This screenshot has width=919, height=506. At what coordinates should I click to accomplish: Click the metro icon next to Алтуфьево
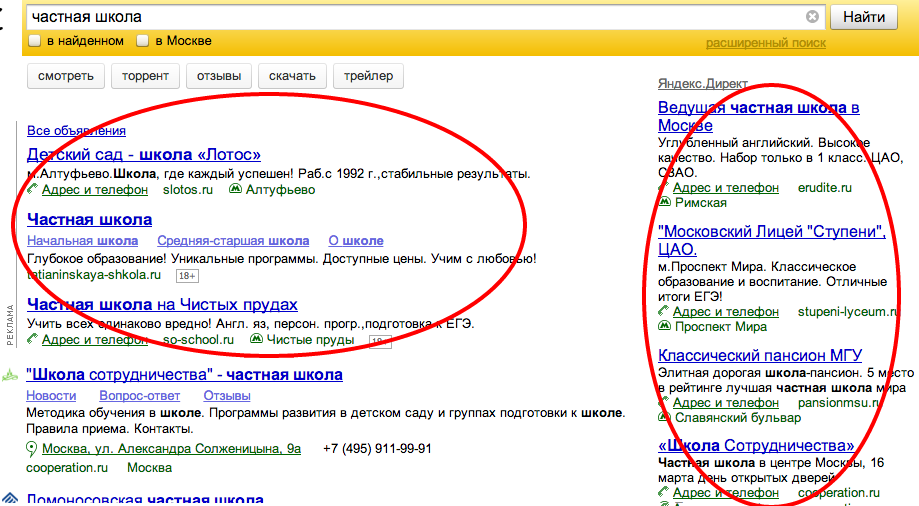(x=235, y=189)
